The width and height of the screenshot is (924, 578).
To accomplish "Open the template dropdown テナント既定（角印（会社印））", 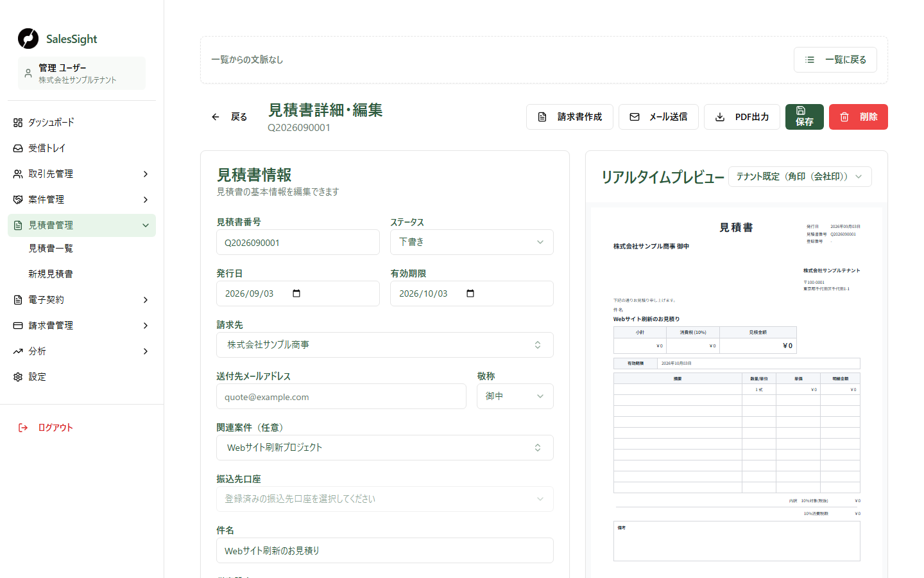I will [800, 177].
